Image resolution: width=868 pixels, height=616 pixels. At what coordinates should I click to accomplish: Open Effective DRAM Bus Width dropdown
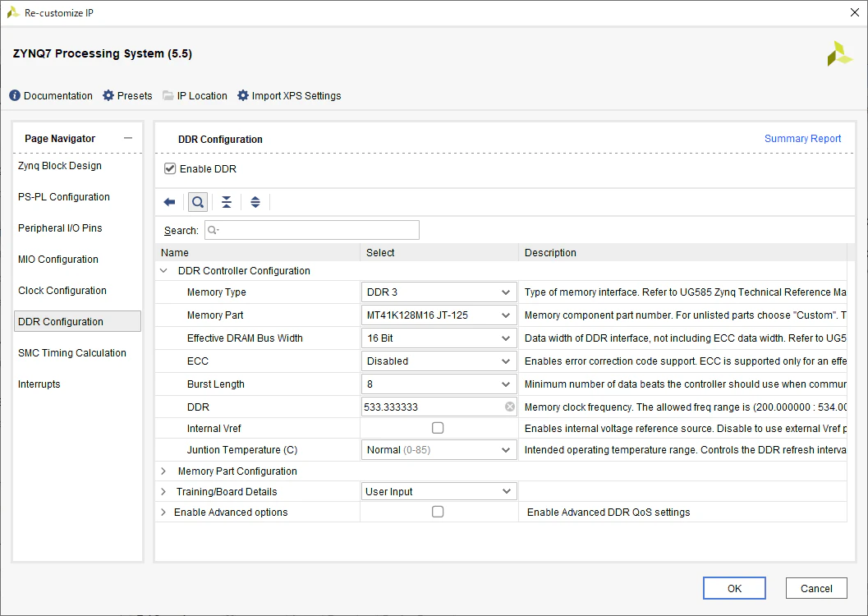[x=439, y=338]
